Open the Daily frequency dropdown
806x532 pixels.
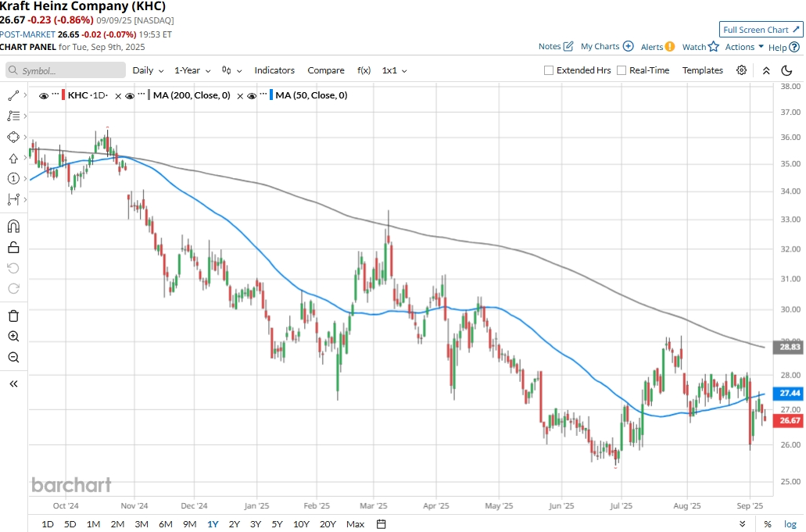click(x=148, y=70)
